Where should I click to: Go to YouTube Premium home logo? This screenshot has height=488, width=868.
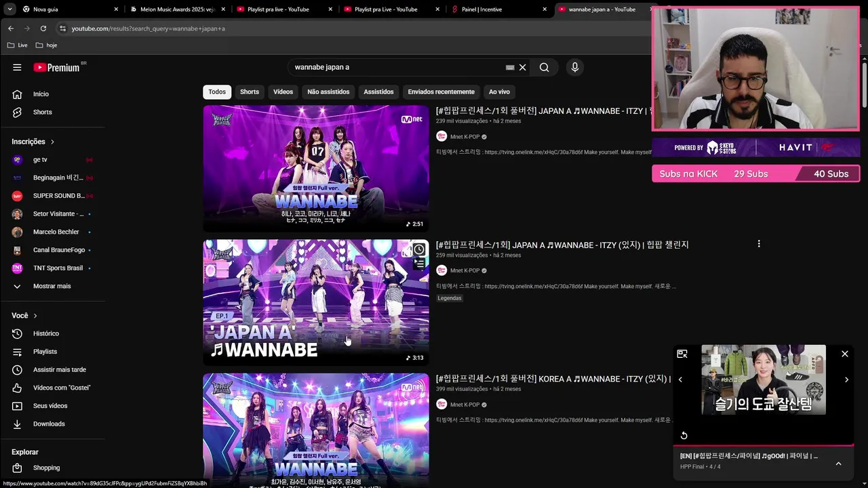[x=57, y=67]
